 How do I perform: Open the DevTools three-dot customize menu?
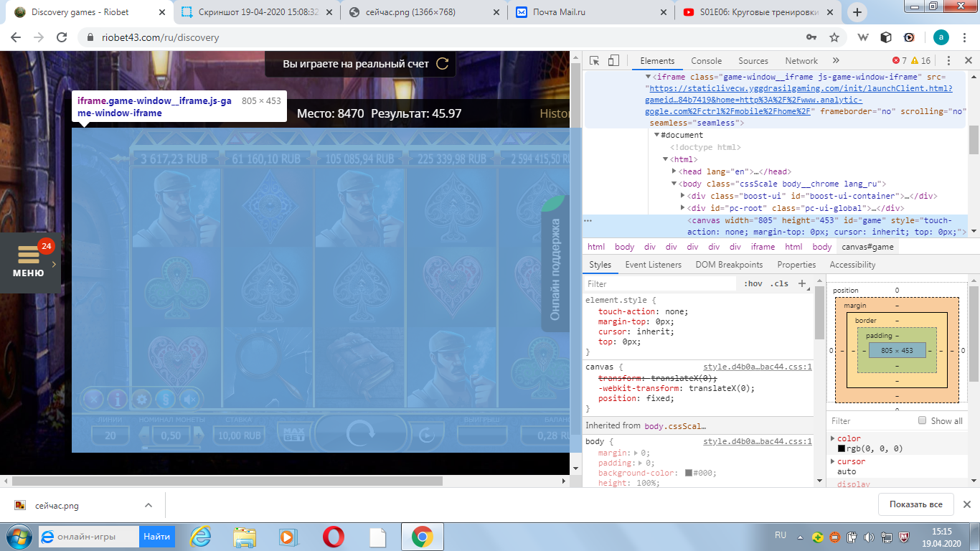948,61
